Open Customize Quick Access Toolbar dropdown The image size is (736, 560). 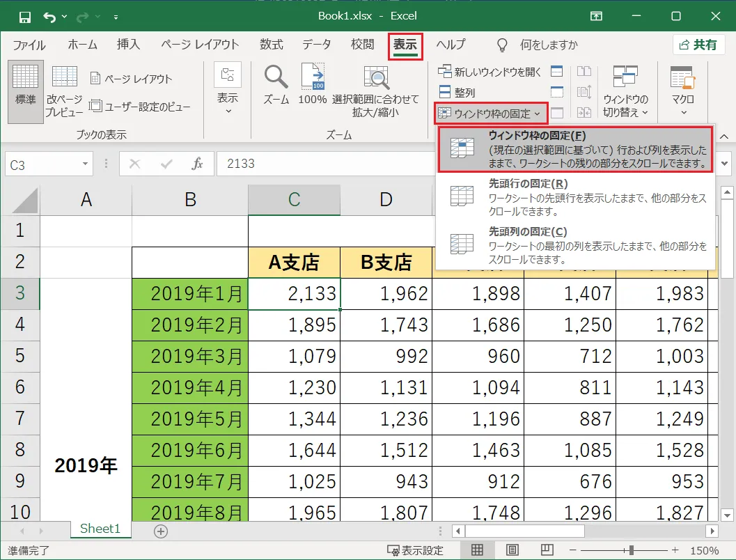tap(116, 17)
